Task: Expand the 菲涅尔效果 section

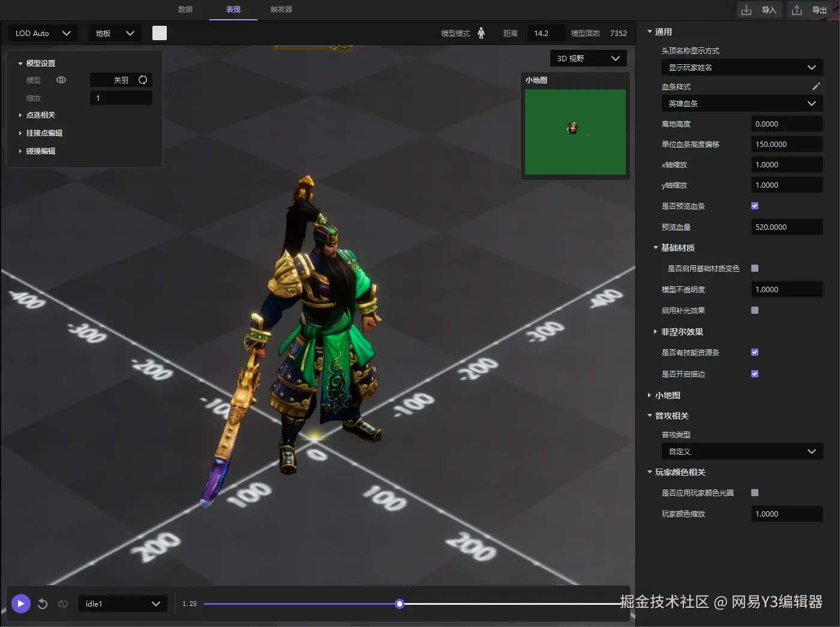Action: pyautogui.click(x=656, y=332)
